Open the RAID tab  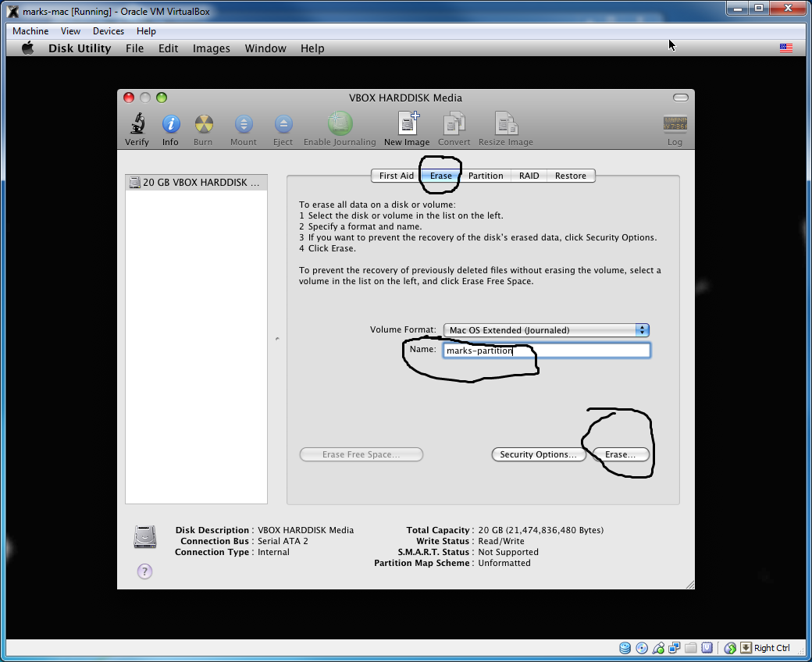529,176
